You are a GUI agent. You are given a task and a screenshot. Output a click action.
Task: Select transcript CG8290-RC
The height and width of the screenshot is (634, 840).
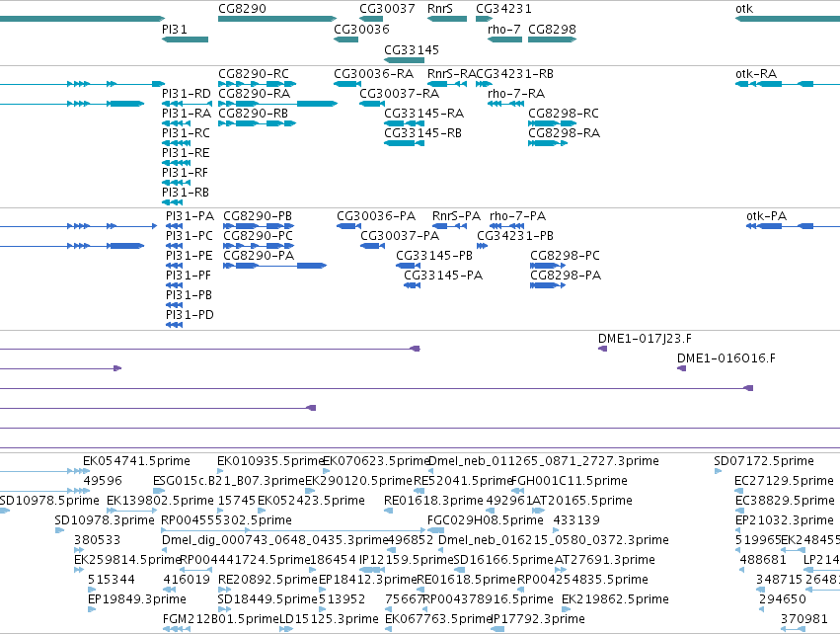tap(258, 84)
